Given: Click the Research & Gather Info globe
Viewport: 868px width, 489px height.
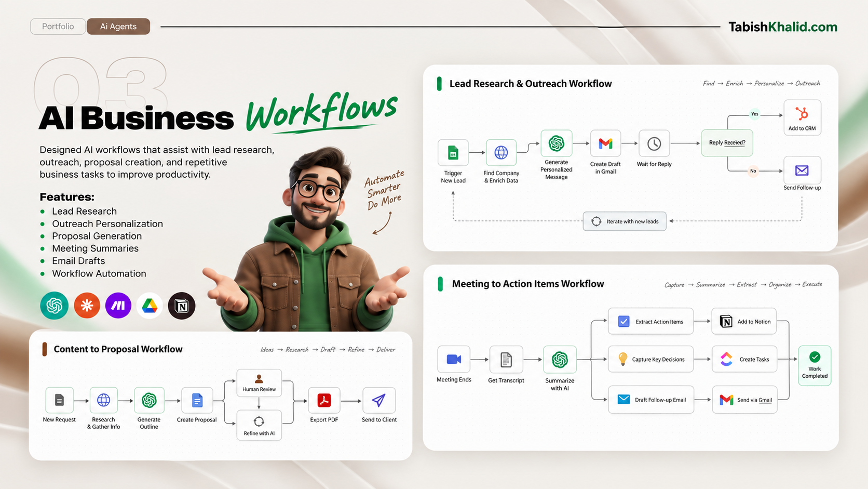Looking at the screenshot, I should coord(104,400).
